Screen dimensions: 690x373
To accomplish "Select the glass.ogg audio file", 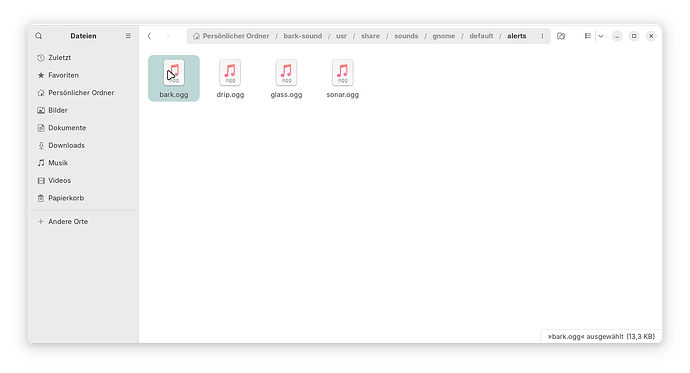I will pyautogui.click(x=286, y=78).
